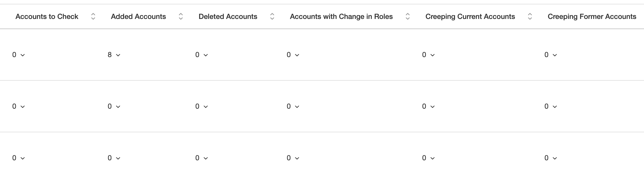Viewport: 644px width, 174px height.
Task: Expand first row Change in Roles chevron
Action: click(x=297, y=55)
